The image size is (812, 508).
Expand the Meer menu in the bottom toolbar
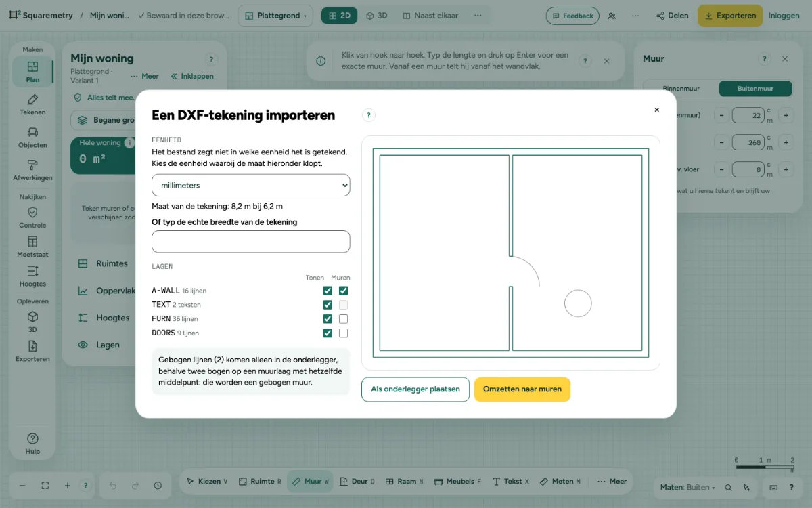[x=612, y=482]
